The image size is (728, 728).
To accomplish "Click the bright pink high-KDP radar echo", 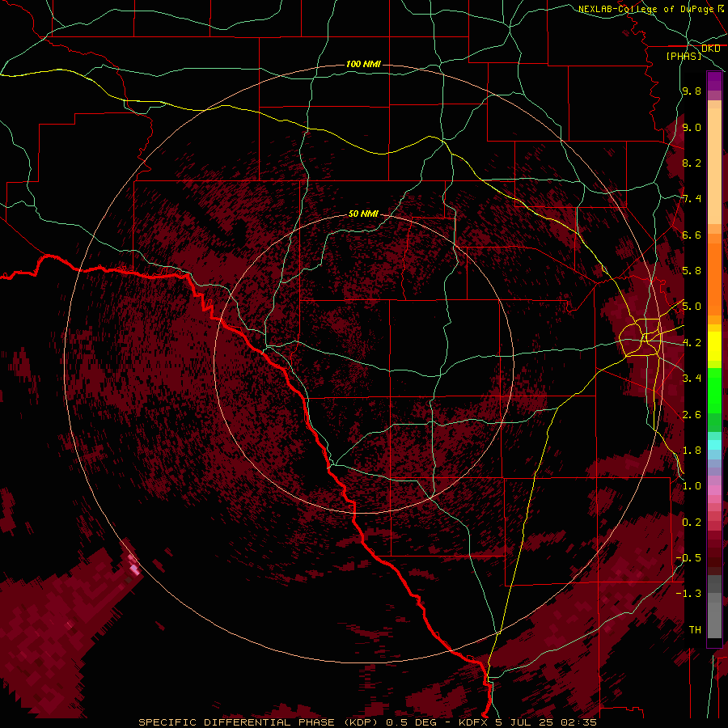I will click(133, 569).
